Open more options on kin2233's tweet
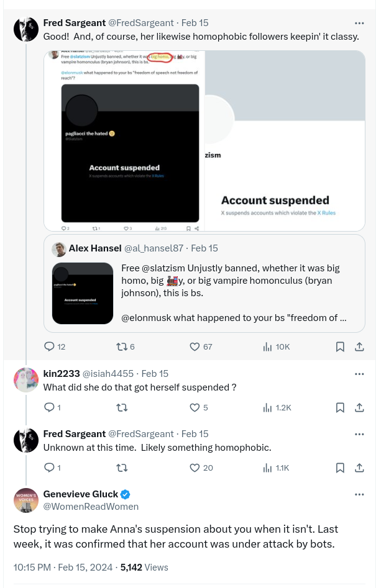Image resolution: width=376 pixels, height=588 pixels. tap(359, 374)
